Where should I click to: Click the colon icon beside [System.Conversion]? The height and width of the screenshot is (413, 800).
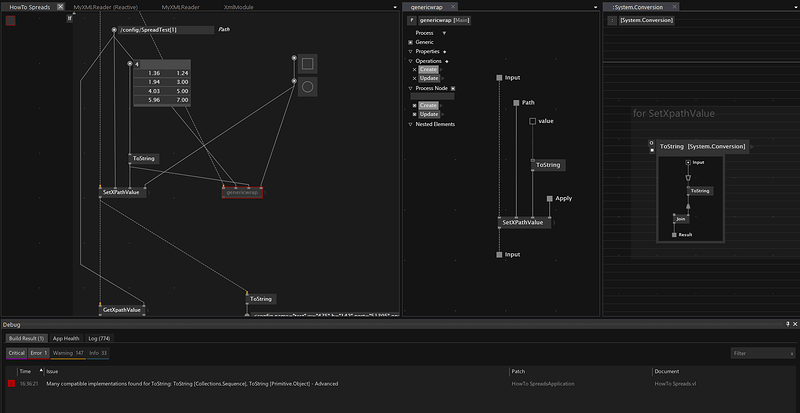pyautogui.click(x=612, y=20)
